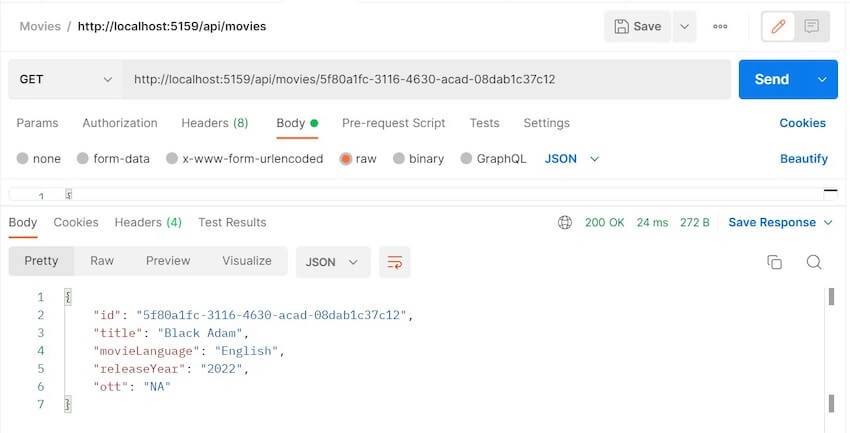Open the three-dot more actions menu
Image resolution: width=850 pixels, height=433 pixels.
pos(720,26)
